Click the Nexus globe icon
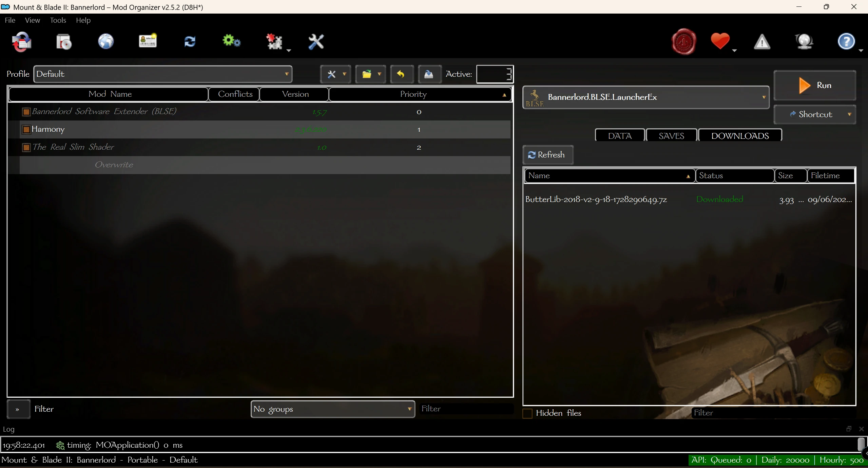 106,42
